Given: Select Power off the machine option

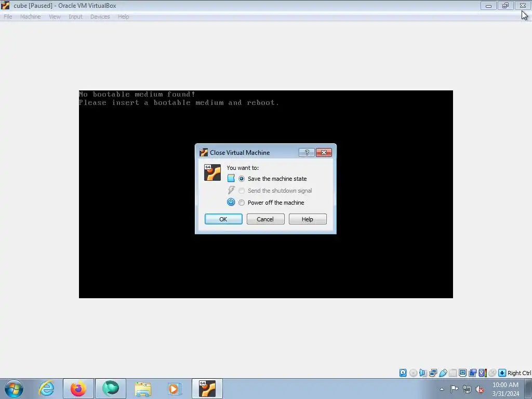Looking at the screenshot, I should 272,203.
